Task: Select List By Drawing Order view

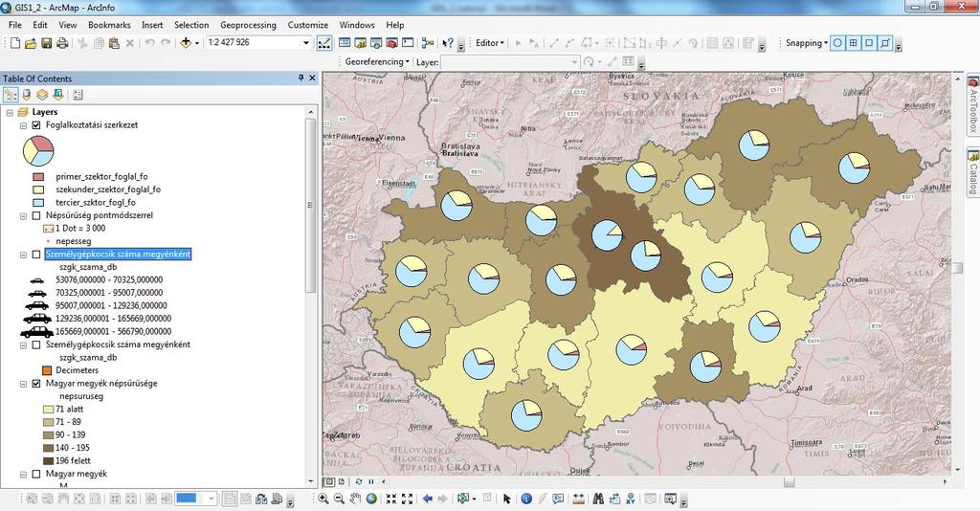Action: coord(11,95)
